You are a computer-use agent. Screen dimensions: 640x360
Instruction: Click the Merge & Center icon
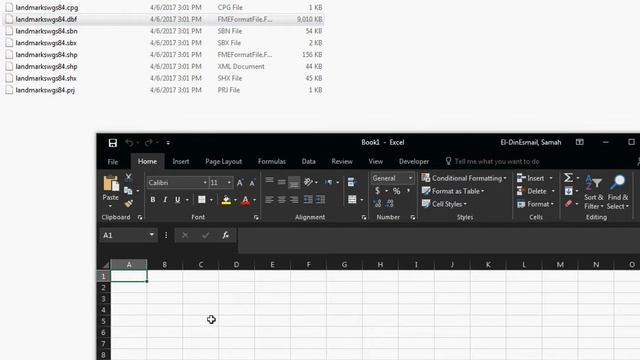point(352,200)
